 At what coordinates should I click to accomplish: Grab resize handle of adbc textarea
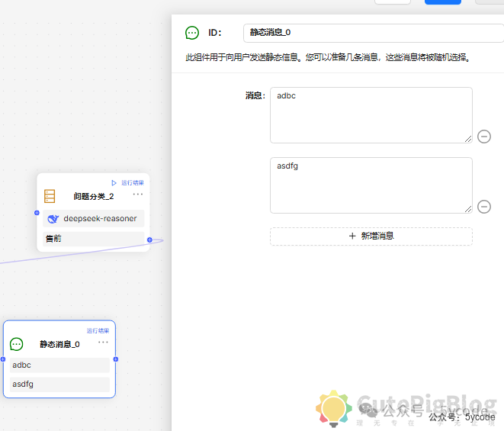point(468,139)
